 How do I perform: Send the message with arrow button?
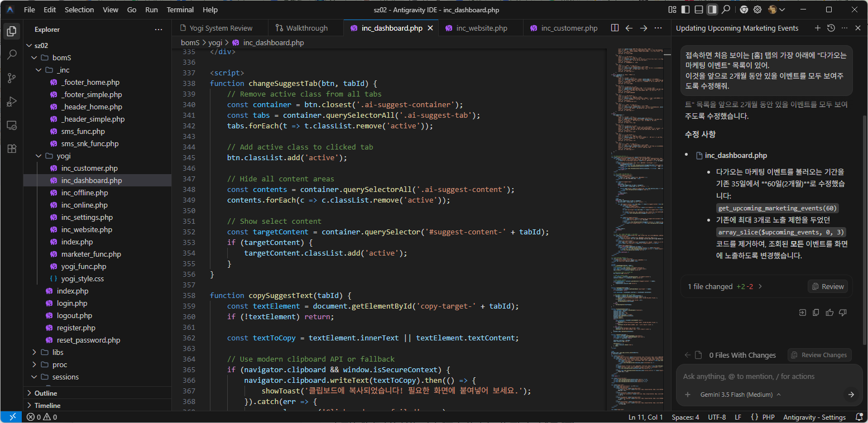[x=851, y=395]
